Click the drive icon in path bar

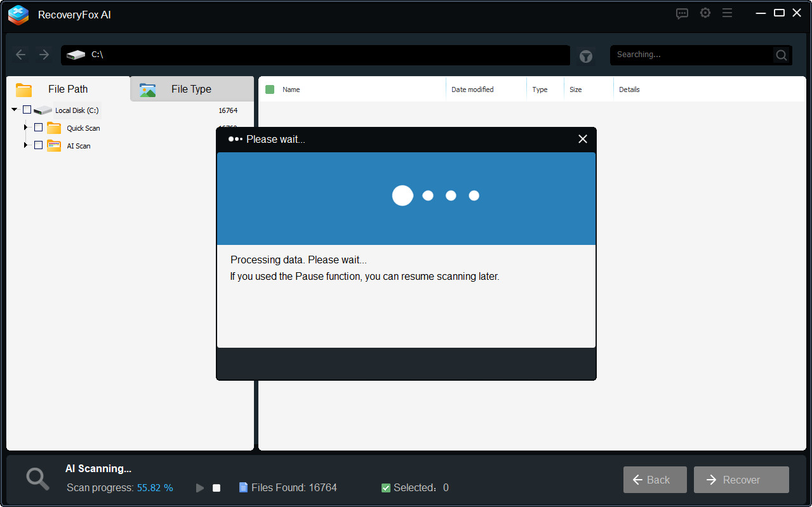[76, 55]
